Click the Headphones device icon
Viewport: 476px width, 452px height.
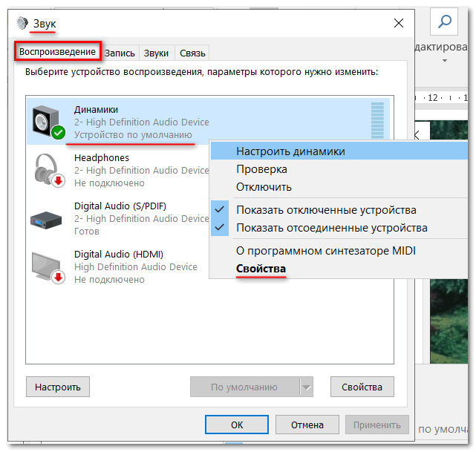(x=49, y=170)
